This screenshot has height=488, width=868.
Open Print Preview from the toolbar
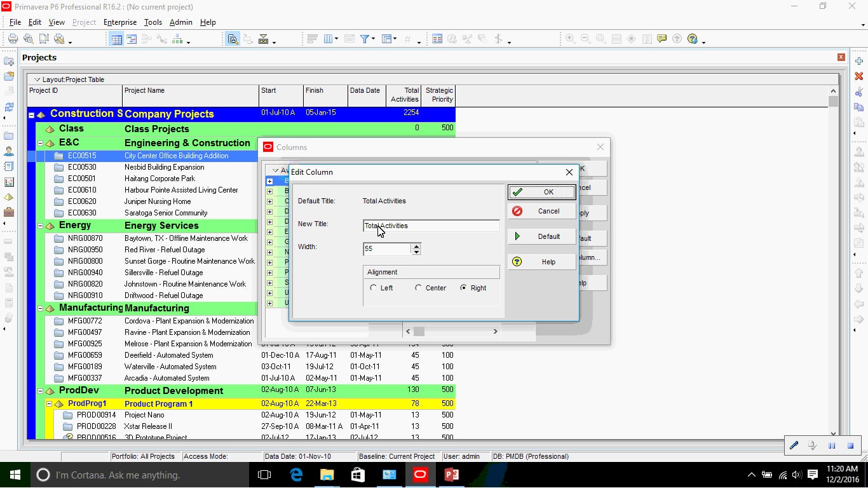point(29,39)
